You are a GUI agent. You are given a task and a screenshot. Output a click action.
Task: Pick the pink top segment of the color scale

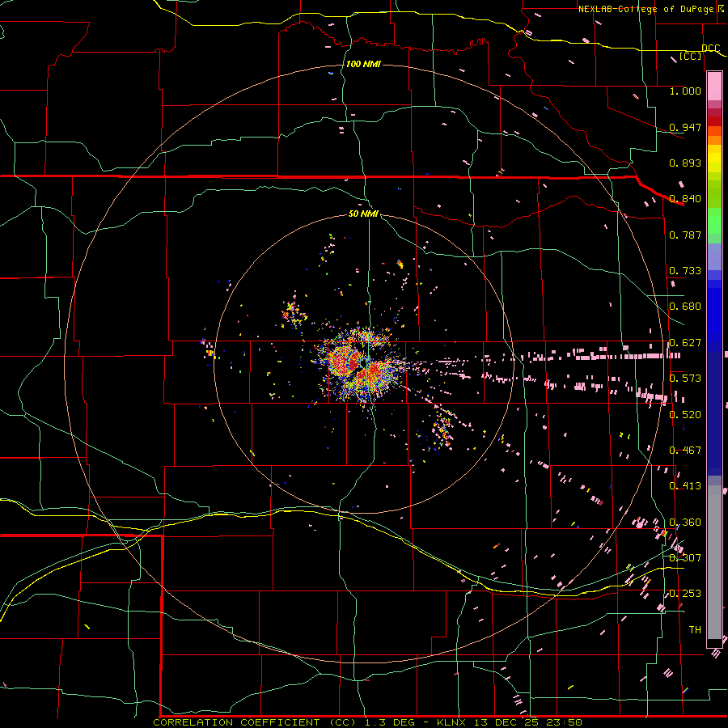pyautogui.click(x=714, y=87)
